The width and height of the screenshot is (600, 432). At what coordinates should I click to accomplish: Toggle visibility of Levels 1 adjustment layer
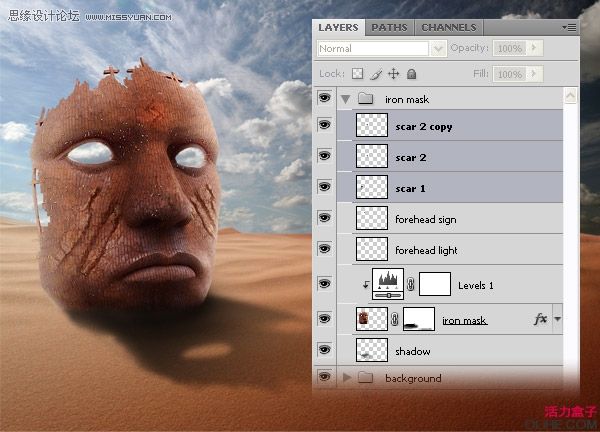[x=324, y=284]
